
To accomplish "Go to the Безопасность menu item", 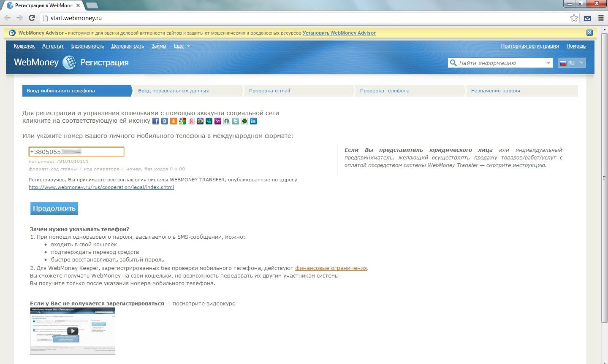I will click(87, 46).
